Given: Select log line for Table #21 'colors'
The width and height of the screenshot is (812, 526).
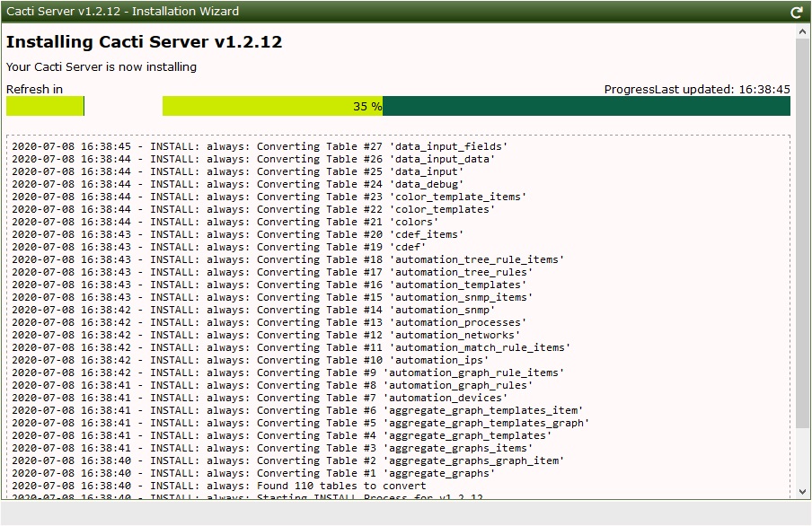Looking at the screenshot, I should point(225,222).
